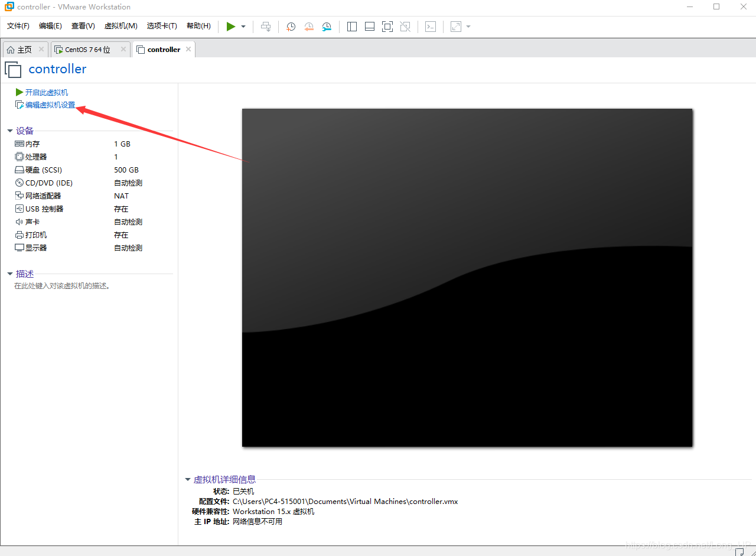Screen dimensions: 756x556
Task: Click the 显示器 display icon
Action: 19,248
